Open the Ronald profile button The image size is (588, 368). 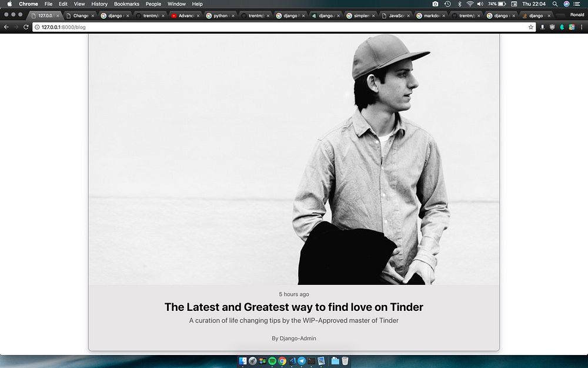click(x=577, y=15)
